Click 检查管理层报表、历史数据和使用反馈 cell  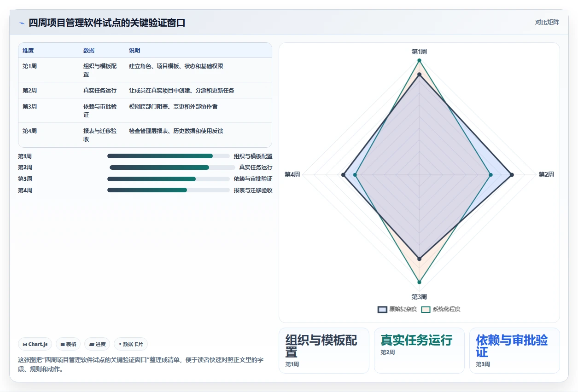(x=176, y=131)
